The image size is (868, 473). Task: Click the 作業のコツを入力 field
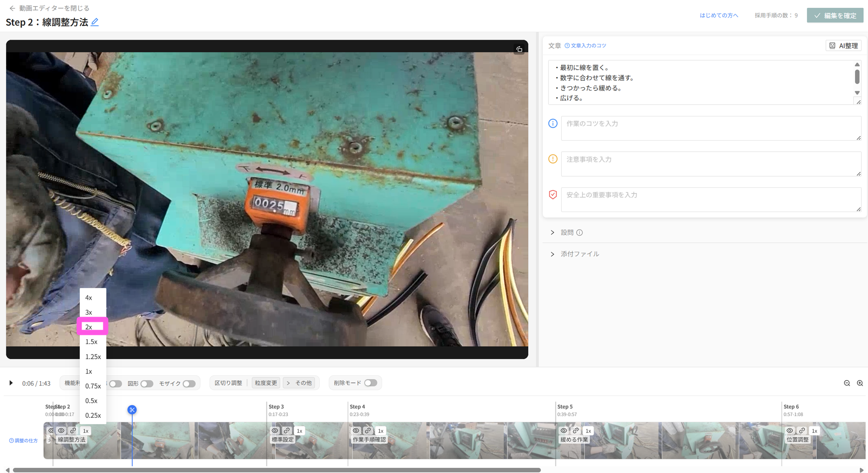point(710,128)
